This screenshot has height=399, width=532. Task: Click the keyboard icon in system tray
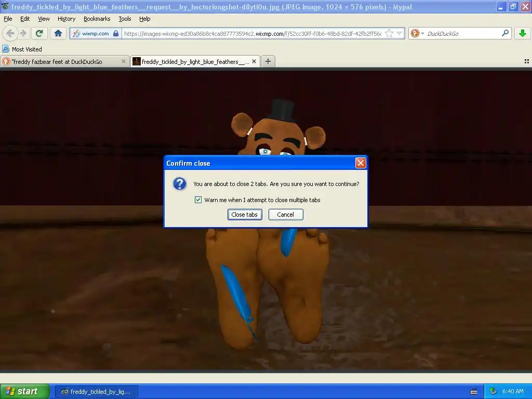pyautogui.click(x=474, y=392)
